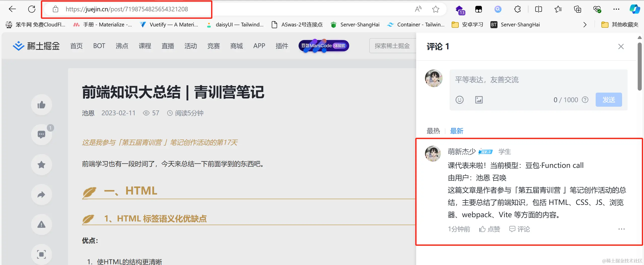
Task: Open the 沸点 nav item
Action: tap(122, 46)
